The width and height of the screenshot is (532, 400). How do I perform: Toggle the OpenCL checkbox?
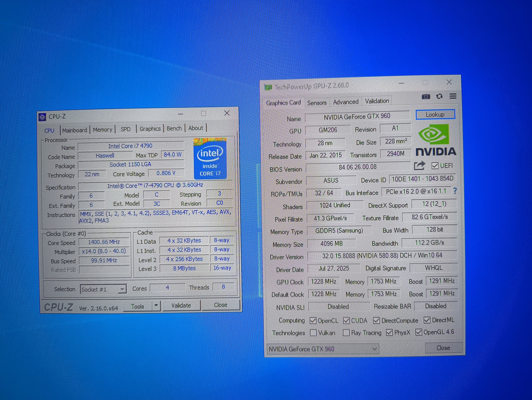(x=313, y=321)
